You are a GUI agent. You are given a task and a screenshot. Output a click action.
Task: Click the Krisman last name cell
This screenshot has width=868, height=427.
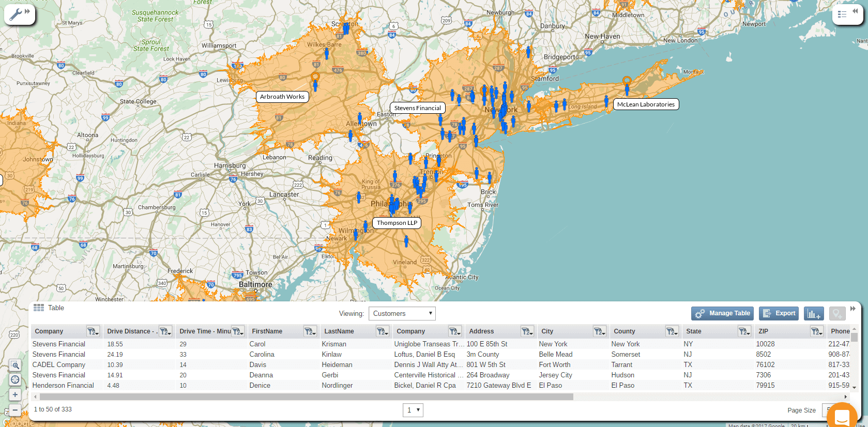coord(334,344)
